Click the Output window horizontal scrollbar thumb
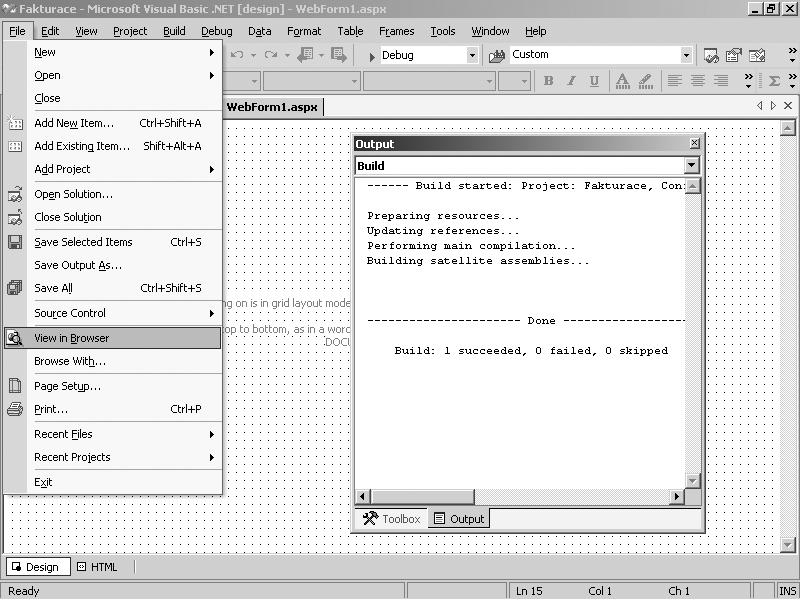Screen dimensions: 800x600 (422, 496)
